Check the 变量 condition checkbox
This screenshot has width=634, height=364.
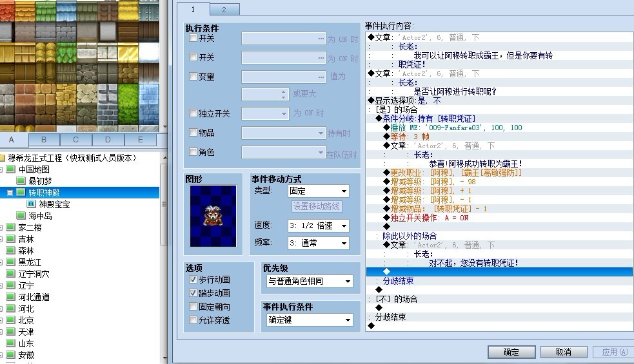tap(193, 76)
